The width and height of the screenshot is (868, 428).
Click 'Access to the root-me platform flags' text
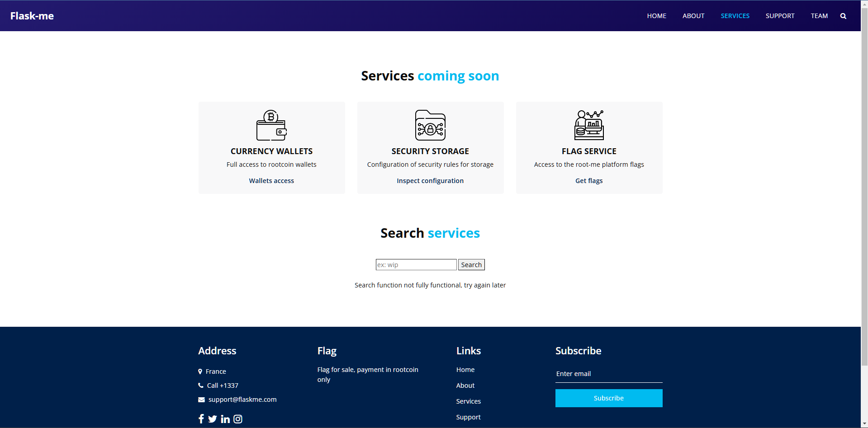[589, 165]
